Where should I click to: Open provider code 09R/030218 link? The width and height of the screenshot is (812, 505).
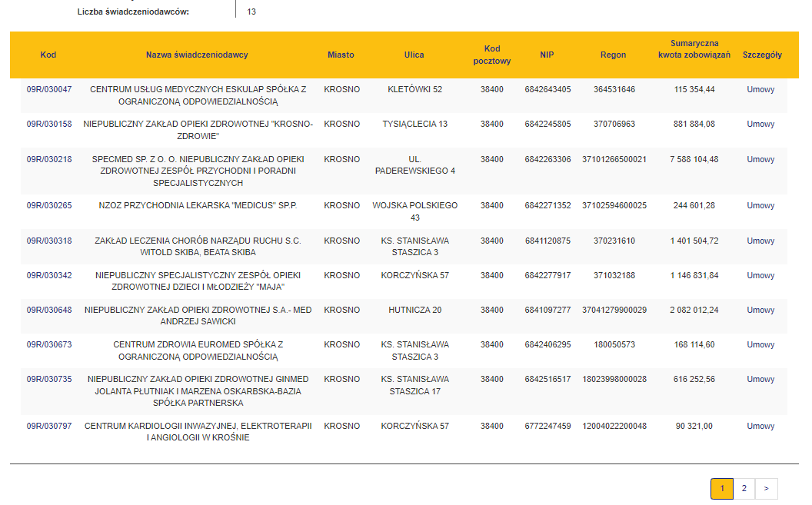tap(48, 159)
